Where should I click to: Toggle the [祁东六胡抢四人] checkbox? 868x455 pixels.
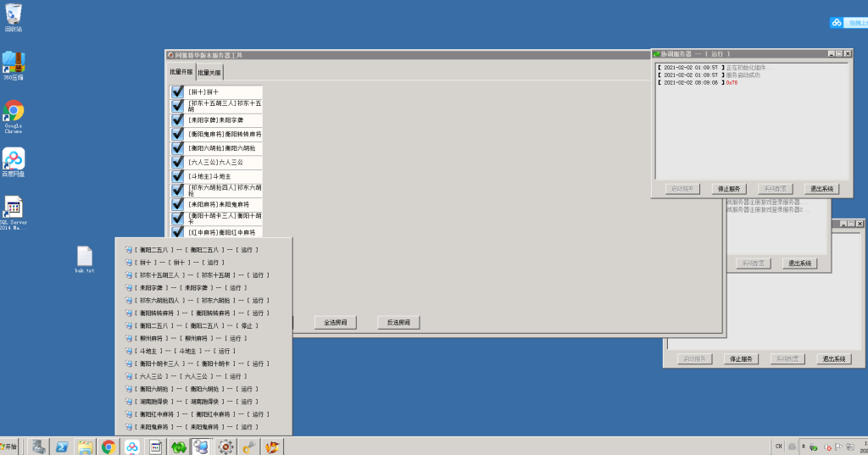(178, 191)
